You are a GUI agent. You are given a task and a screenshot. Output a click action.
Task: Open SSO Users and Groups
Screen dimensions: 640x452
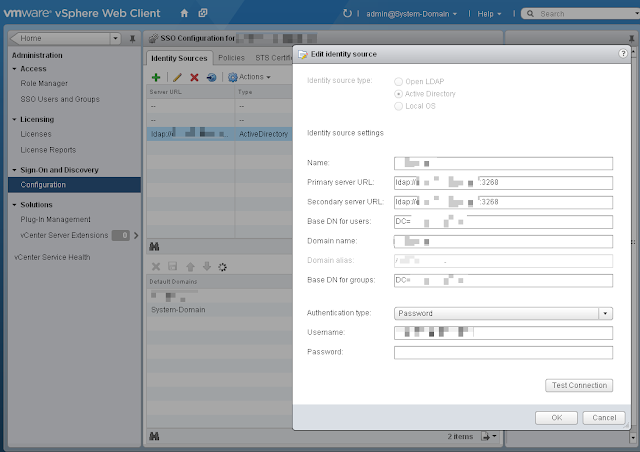60,99
